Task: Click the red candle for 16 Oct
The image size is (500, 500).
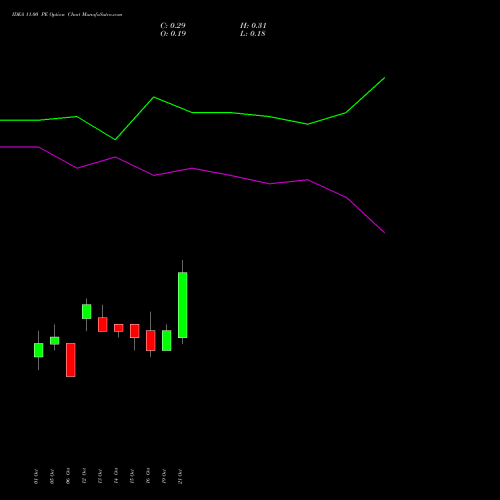Action: coord(151,340)
